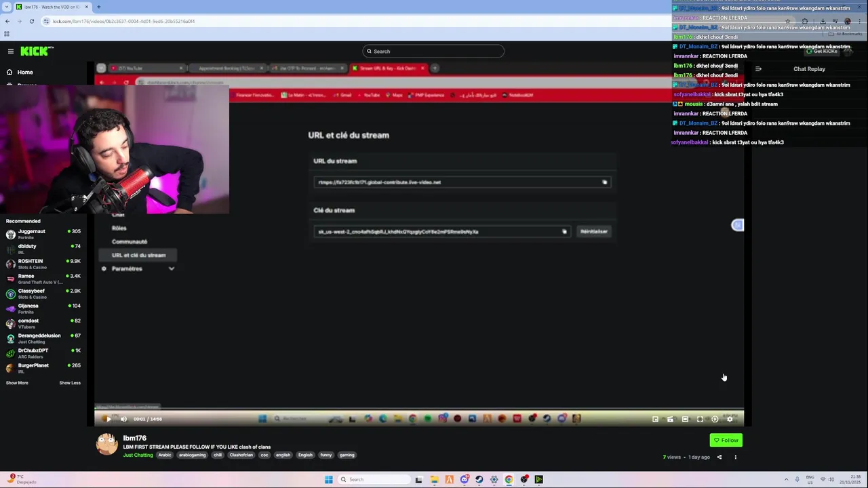Open recommended channel Classybeef
The height and width of the screenshot is (488, 868).
click(43, 293)
